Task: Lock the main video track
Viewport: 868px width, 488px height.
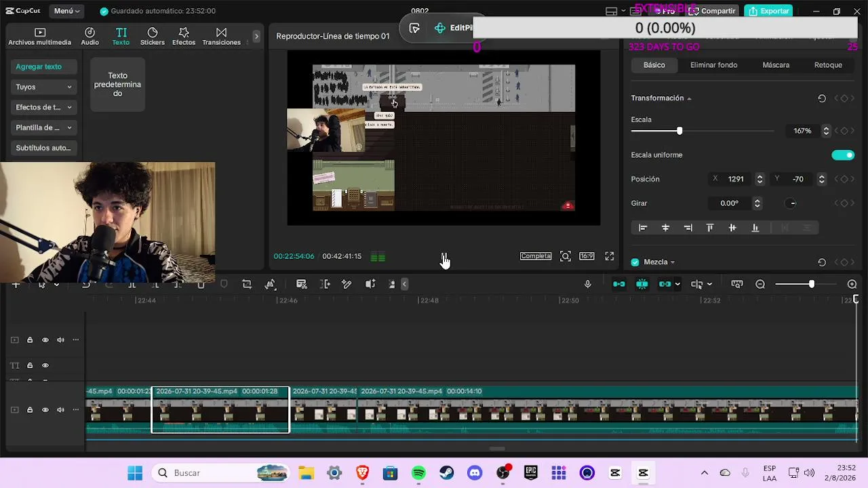Action: [x=30, y=410]
